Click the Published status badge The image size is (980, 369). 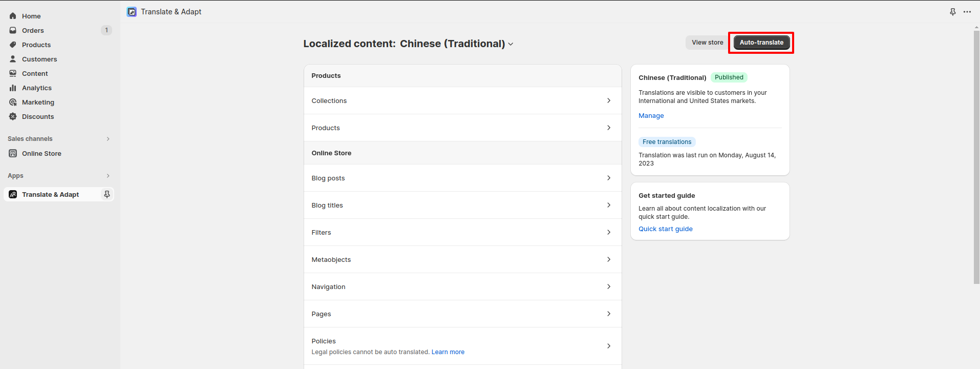729,77
